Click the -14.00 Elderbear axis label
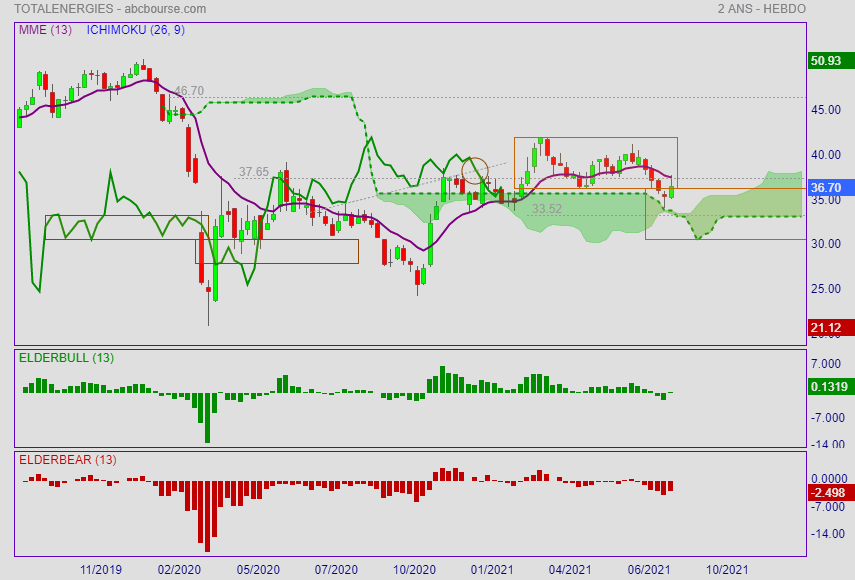 click(828, 534)
